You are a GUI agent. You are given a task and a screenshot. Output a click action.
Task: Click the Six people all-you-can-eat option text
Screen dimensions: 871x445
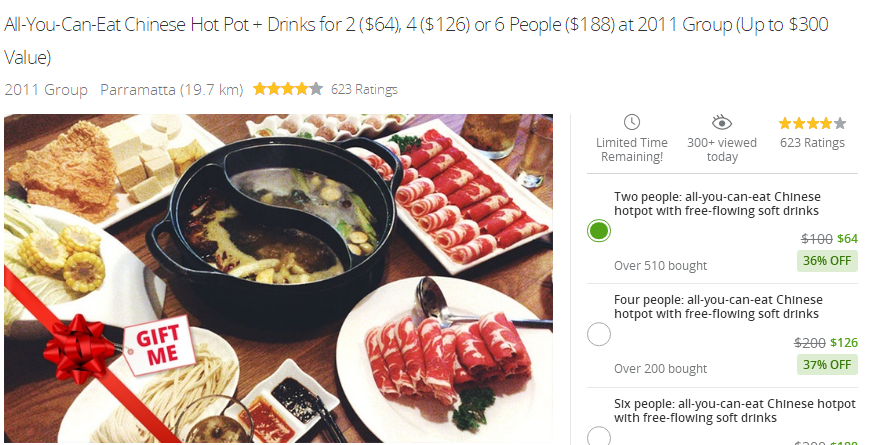pyautogui.click(x=734, y=411)
